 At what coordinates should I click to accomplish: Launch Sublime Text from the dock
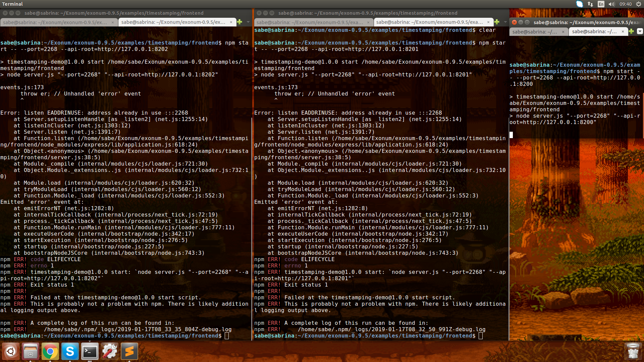coord(129,351)
